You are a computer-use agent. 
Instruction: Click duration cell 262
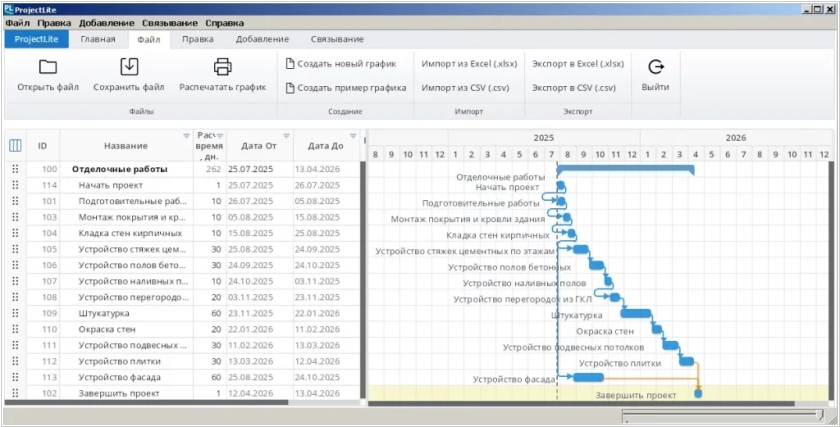pyautogui.click(x=213, y=169)
